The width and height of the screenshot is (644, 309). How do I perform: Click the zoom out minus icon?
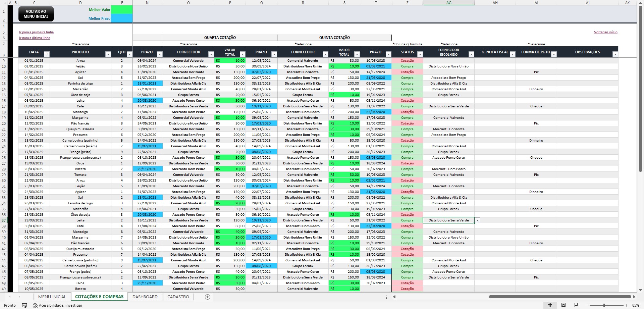[587, 305]
